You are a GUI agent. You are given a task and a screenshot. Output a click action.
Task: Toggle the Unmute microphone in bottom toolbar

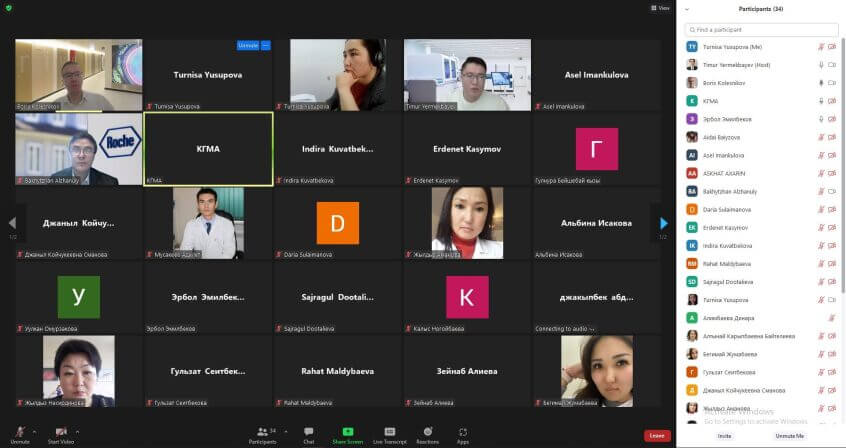(20, 433)
